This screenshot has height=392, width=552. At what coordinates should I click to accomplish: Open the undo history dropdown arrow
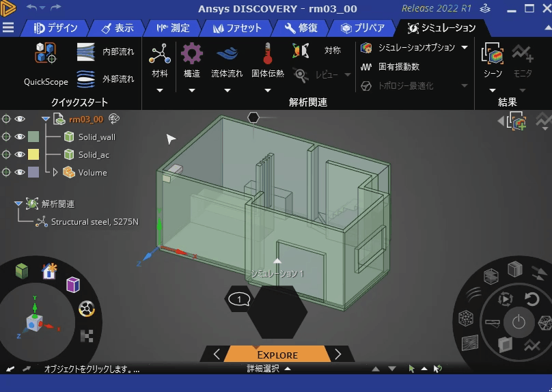pyautogui.click(x=42, y=8)
